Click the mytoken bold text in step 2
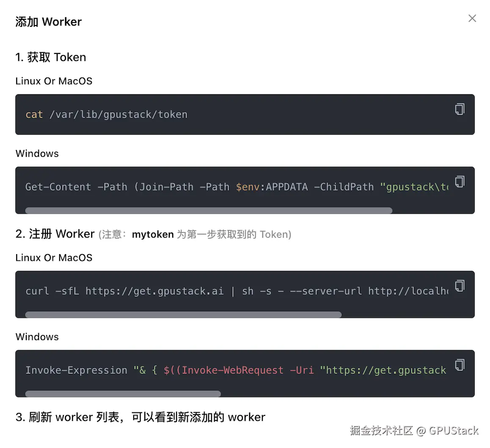 (x=153, y=234)
